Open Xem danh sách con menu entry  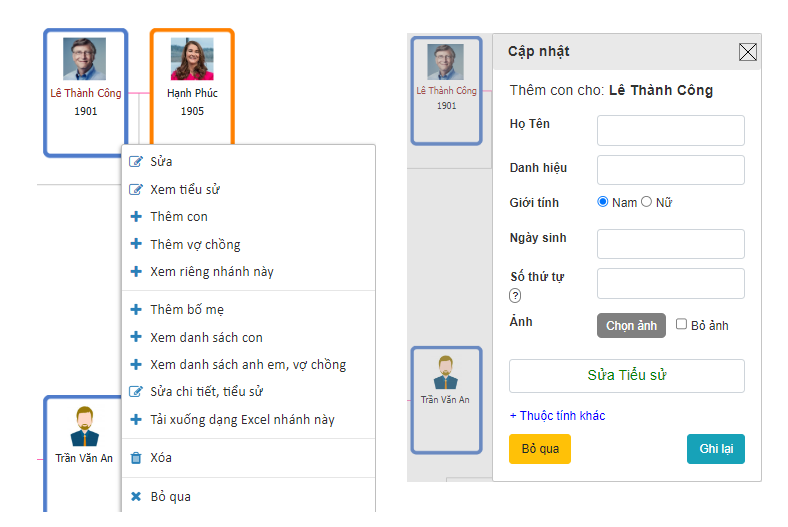pyautogui.click(x=206, y=338)
